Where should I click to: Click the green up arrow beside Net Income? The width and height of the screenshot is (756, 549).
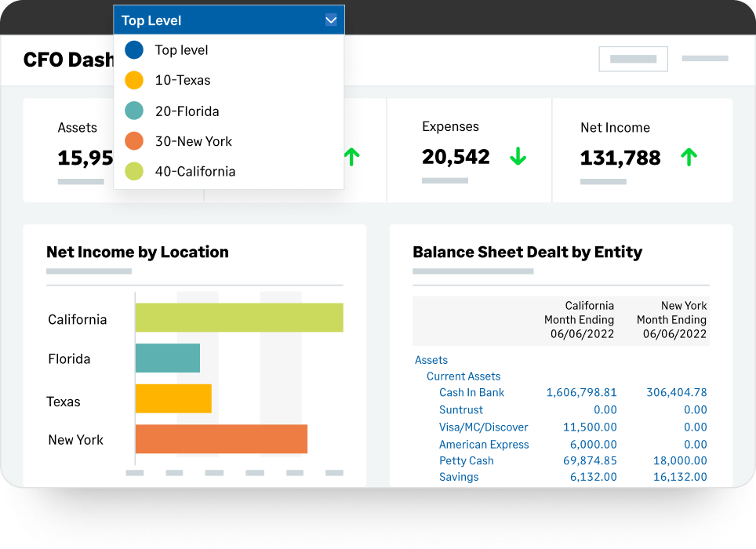(x=689, y=158)
